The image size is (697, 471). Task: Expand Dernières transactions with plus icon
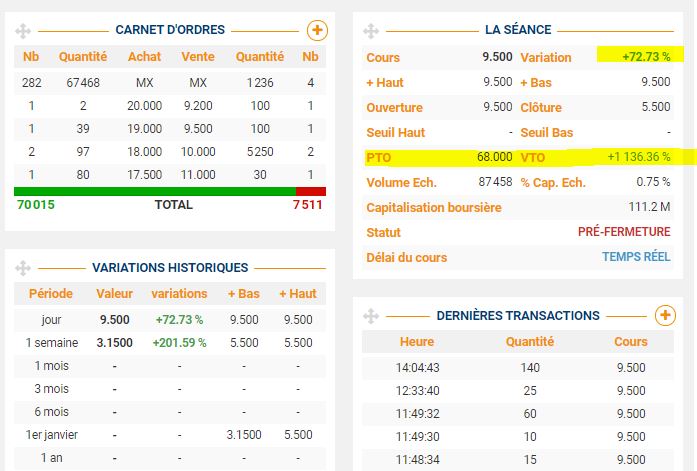[665, 316]
